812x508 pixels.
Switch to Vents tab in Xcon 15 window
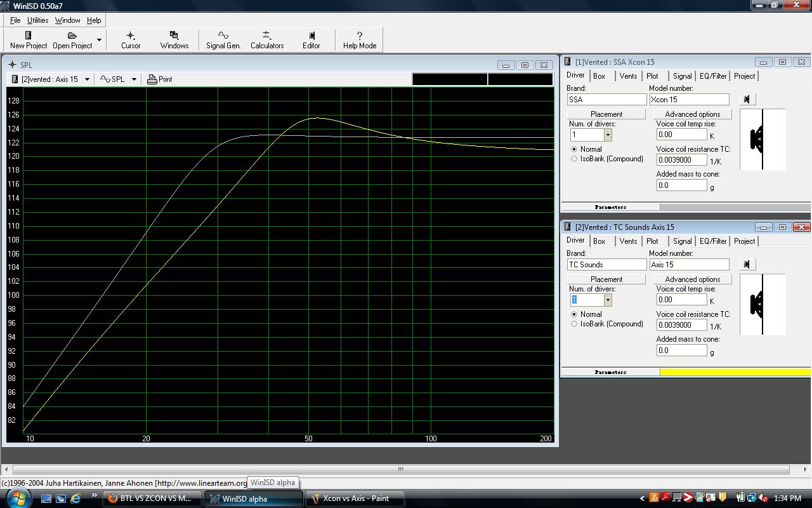coord(628,76)
